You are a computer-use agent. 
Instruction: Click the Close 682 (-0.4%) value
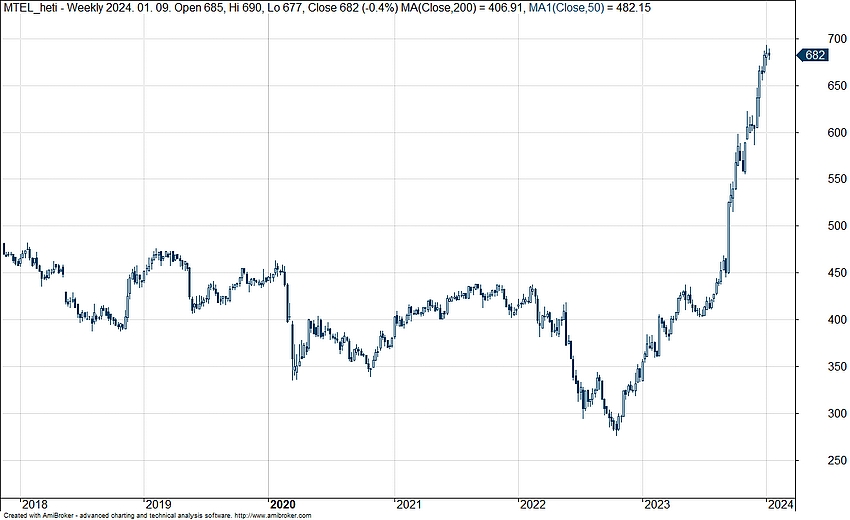pos(353,8)
